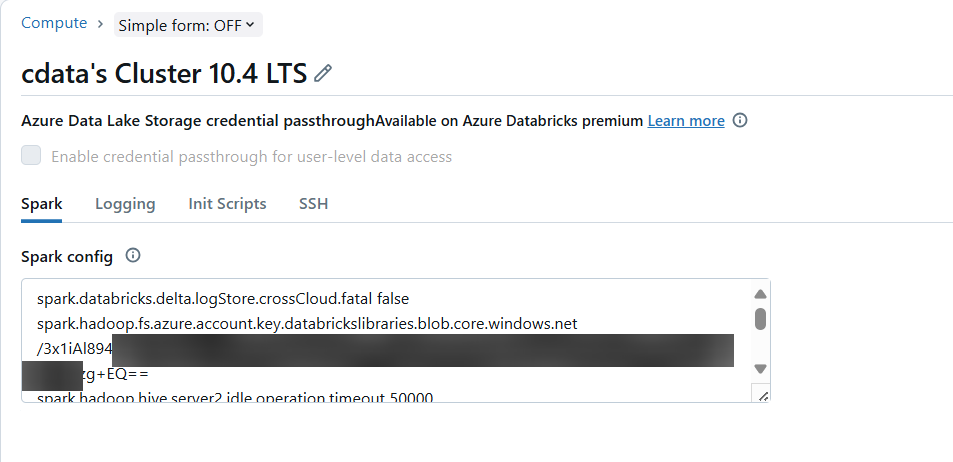Click the cluster name heading text
The height and width of the screenshot is (462, 953).
(164, 73)
